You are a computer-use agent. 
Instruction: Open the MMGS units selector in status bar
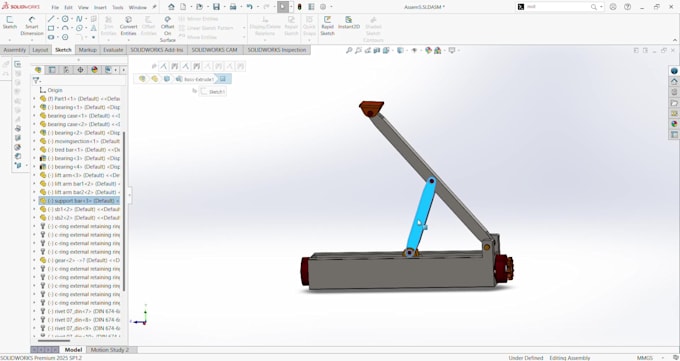click(x=644, y=358)
